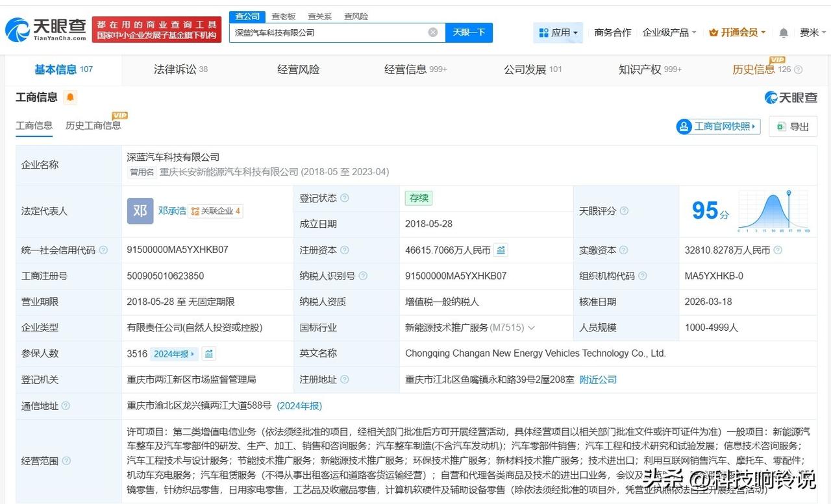Open the 应用 apps dropdown
The height and width of the screenshot is (504, 831).
558,32
